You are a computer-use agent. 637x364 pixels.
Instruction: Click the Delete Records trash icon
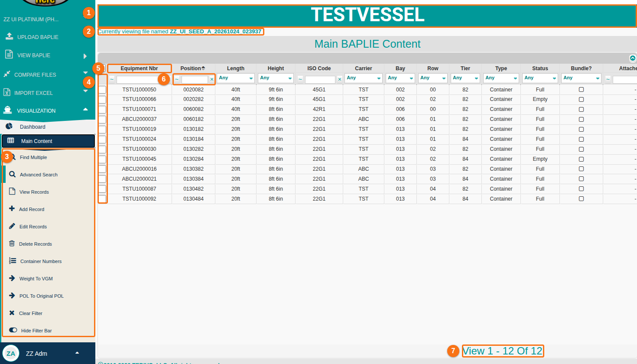click(x=12, y=244)
